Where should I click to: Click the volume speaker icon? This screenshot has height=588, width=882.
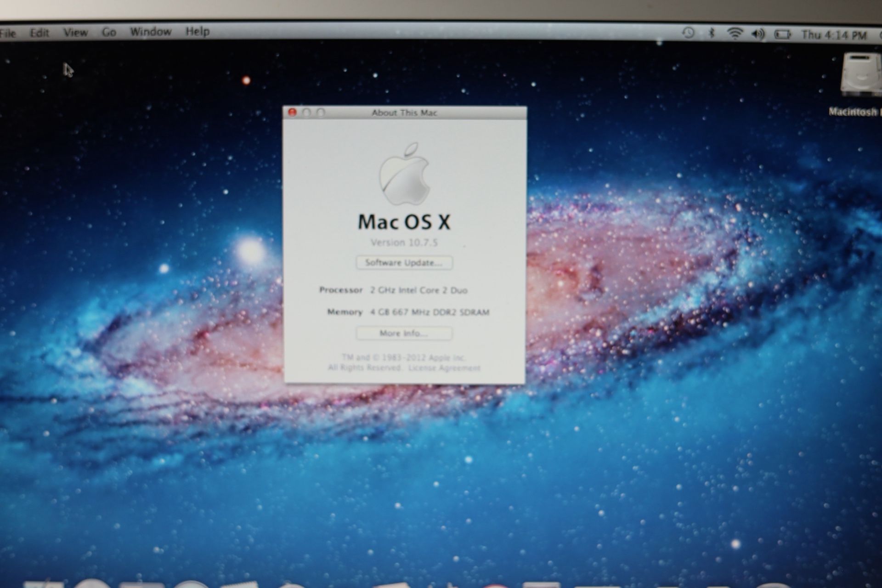point(758,34)
